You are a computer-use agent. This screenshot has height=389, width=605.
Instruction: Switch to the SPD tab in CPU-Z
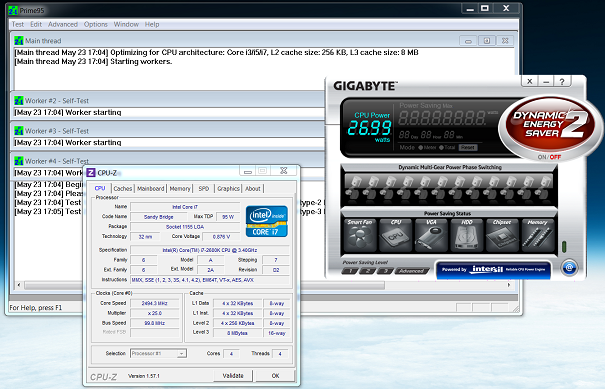coord(204,188)
